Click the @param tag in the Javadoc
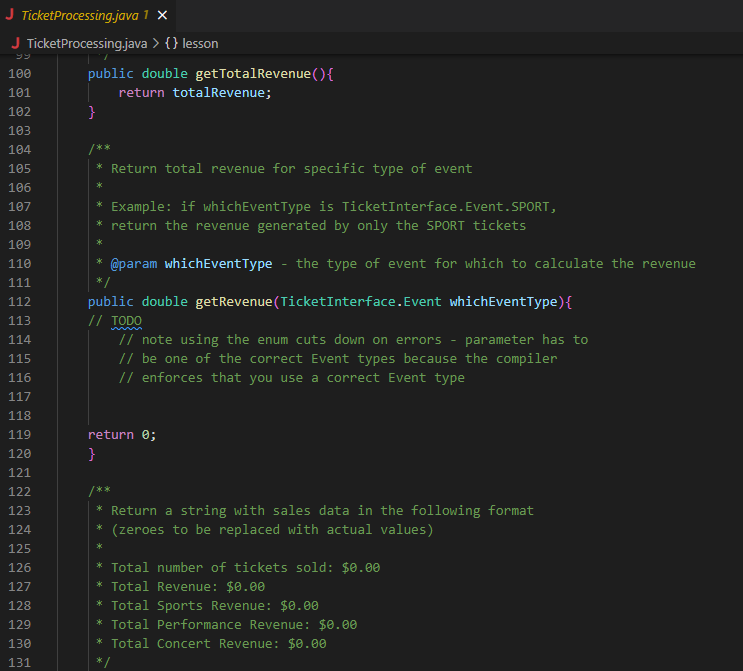 [x=134, y=264]
